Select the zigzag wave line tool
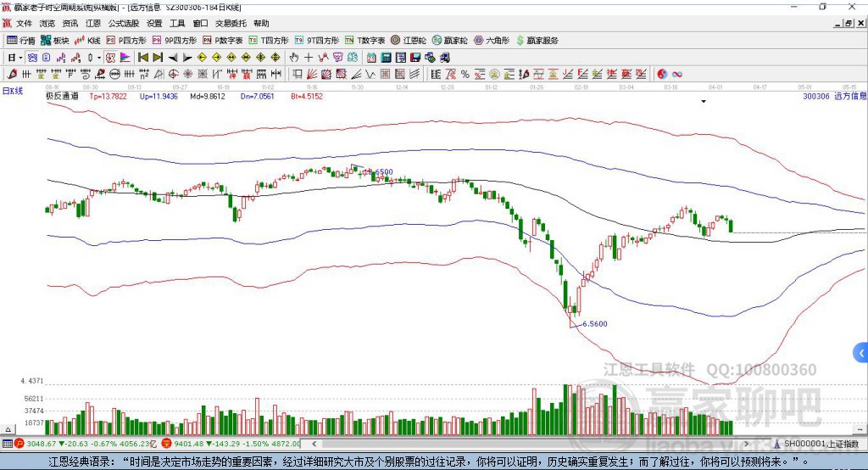Viewport: 868px width, 470px height. 370,74
